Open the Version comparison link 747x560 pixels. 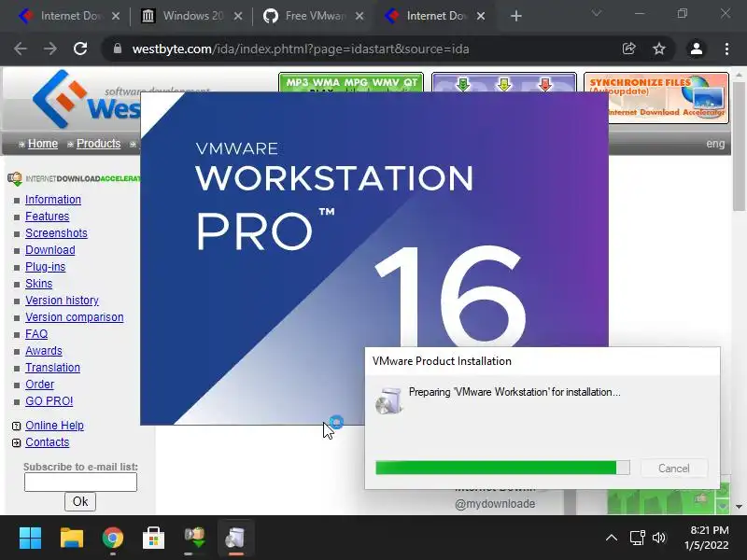75,317
